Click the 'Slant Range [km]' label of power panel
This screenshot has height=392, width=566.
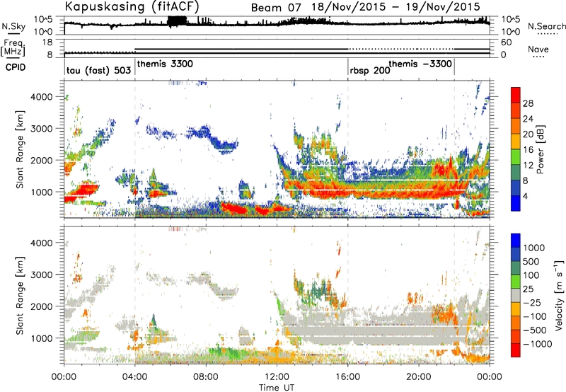click(20, 150)
